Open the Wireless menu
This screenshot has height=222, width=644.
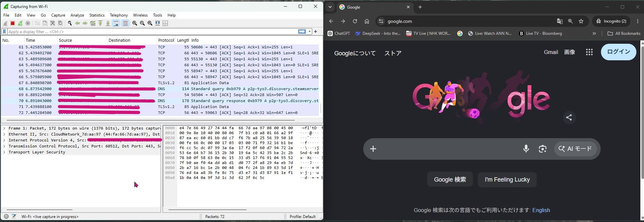(140, 15)
